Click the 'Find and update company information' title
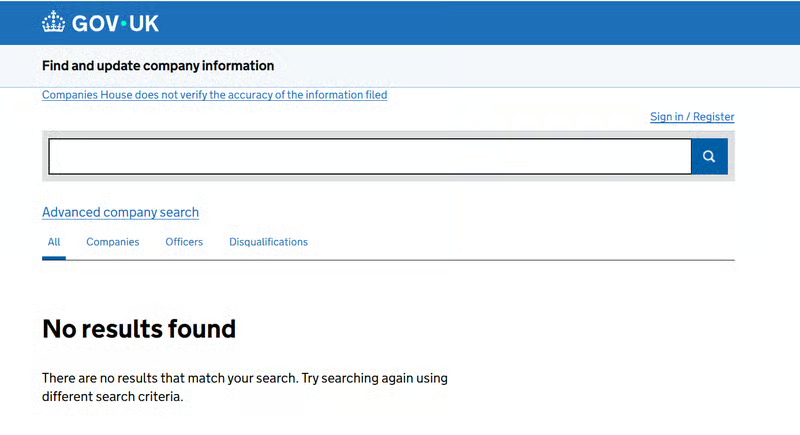 pos(158,66)
